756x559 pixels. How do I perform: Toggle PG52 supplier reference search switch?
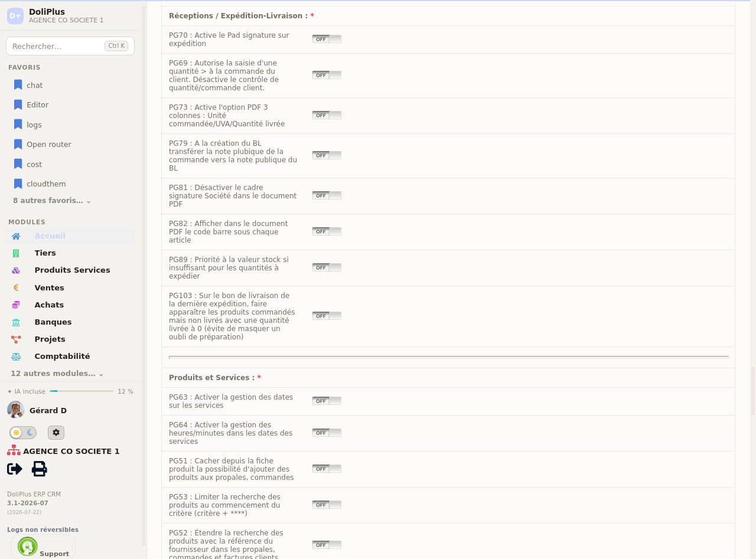(327, 545)
